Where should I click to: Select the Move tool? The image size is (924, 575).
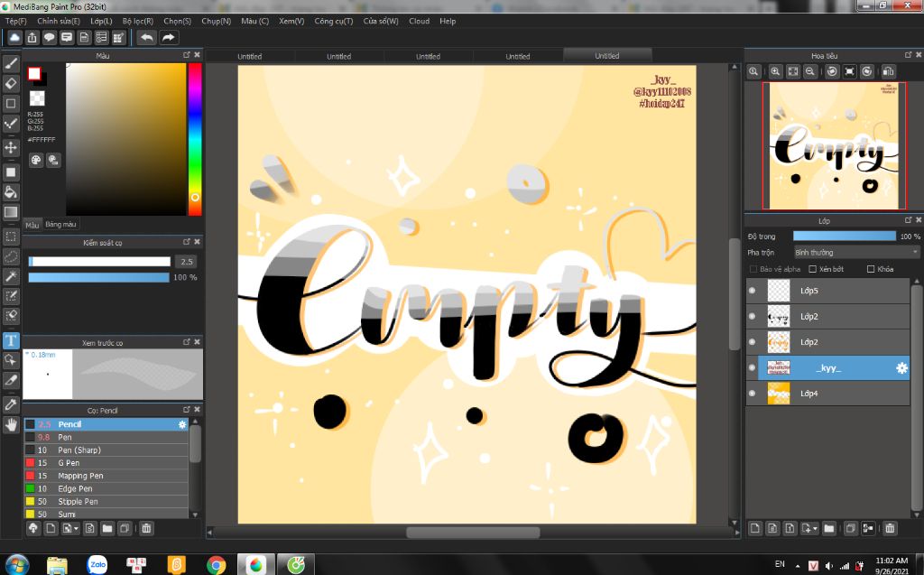tap(11, 147)
